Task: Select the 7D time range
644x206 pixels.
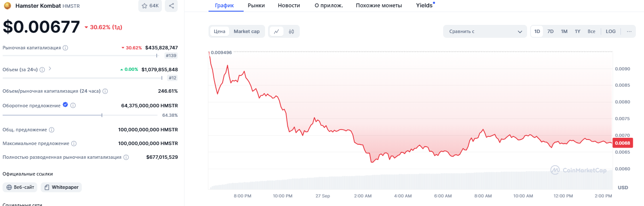Action: 551,31
